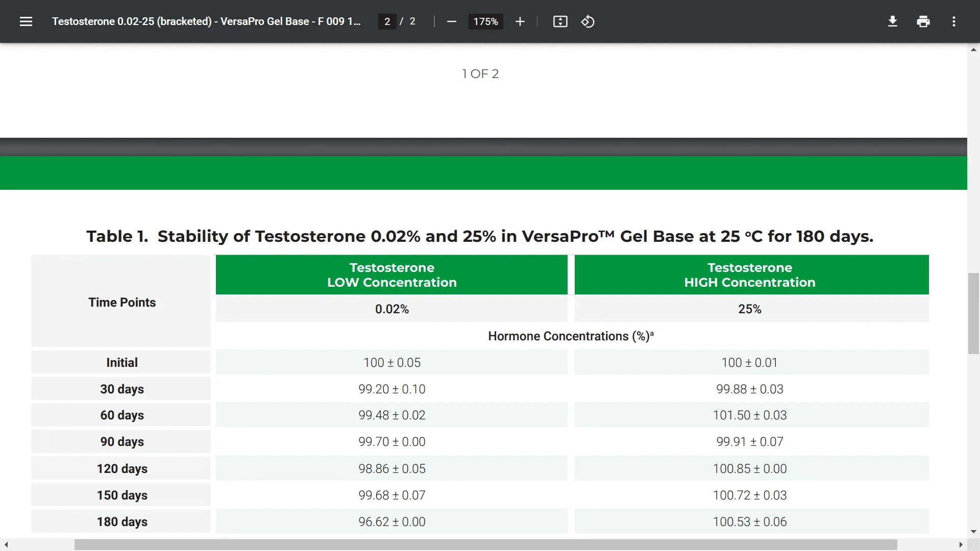Click the scrollbar down arrow
The image size is (980, 551).
974,531
